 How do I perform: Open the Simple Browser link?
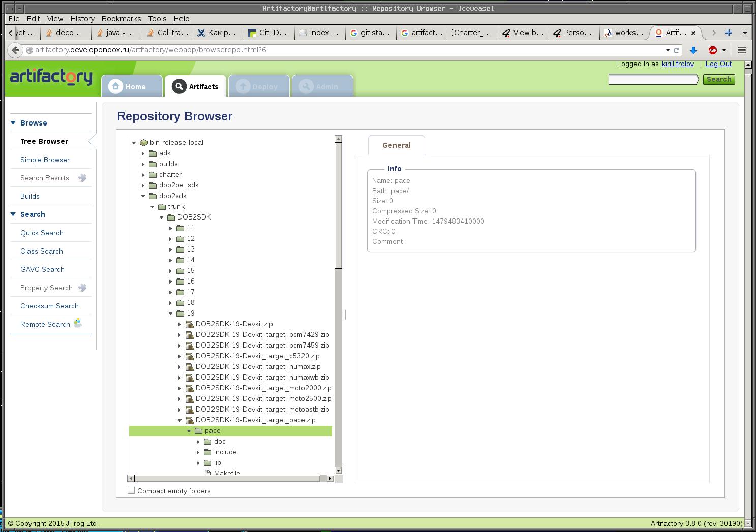45,160
